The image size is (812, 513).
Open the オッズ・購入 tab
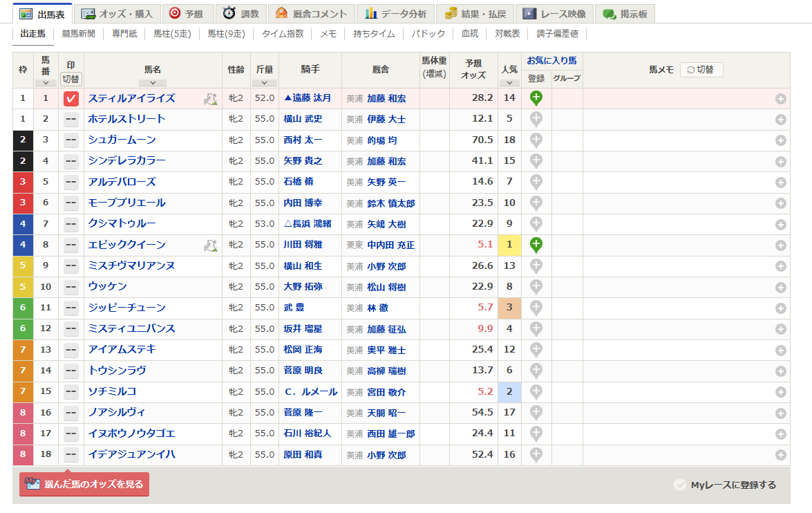point(117,14)
